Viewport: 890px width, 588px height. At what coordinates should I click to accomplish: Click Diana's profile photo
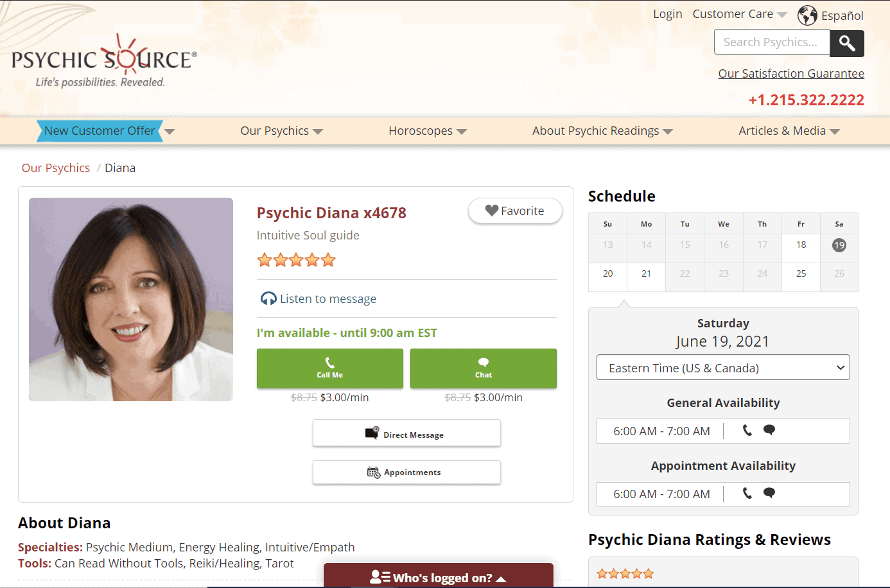tap(131, 300)
